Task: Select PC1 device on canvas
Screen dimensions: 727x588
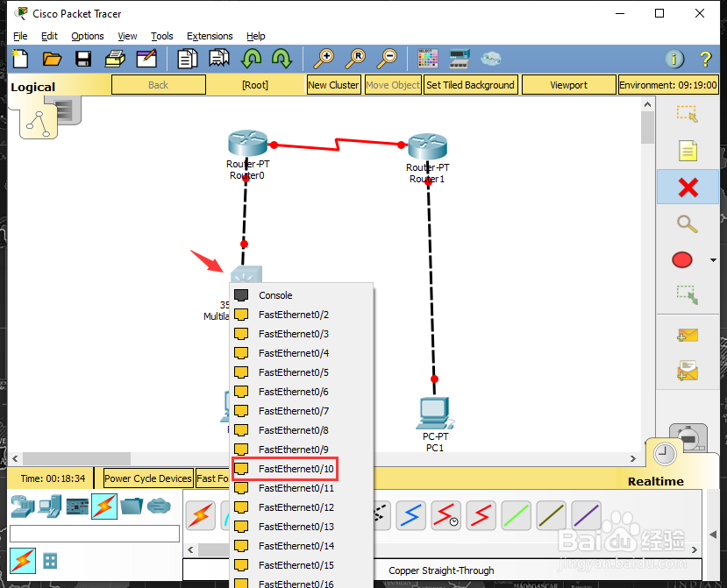Action: 434,413
